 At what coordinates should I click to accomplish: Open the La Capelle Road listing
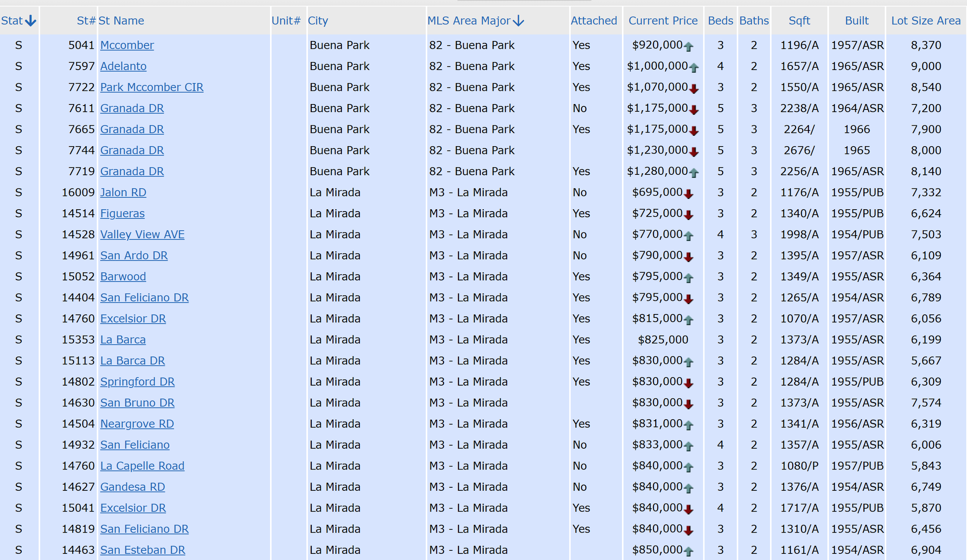142,466
